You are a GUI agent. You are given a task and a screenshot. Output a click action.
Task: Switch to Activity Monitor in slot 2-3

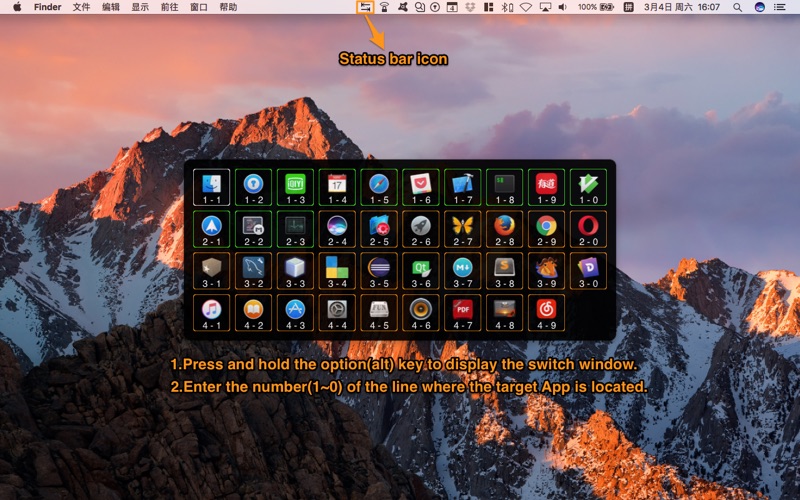(x=295, y=229)
